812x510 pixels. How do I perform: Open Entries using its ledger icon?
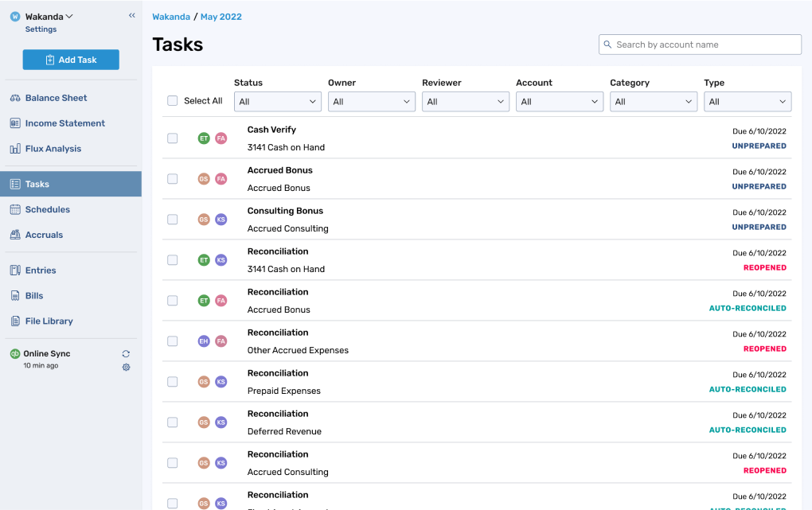pyautogui.click(x=15, y=270)
